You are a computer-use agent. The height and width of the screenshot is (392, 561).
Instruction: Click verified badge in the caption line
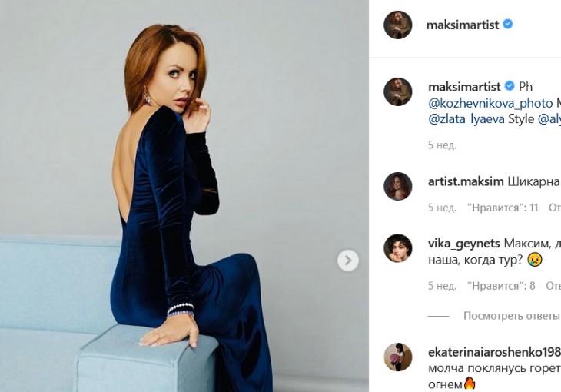[x=508, y=86]
